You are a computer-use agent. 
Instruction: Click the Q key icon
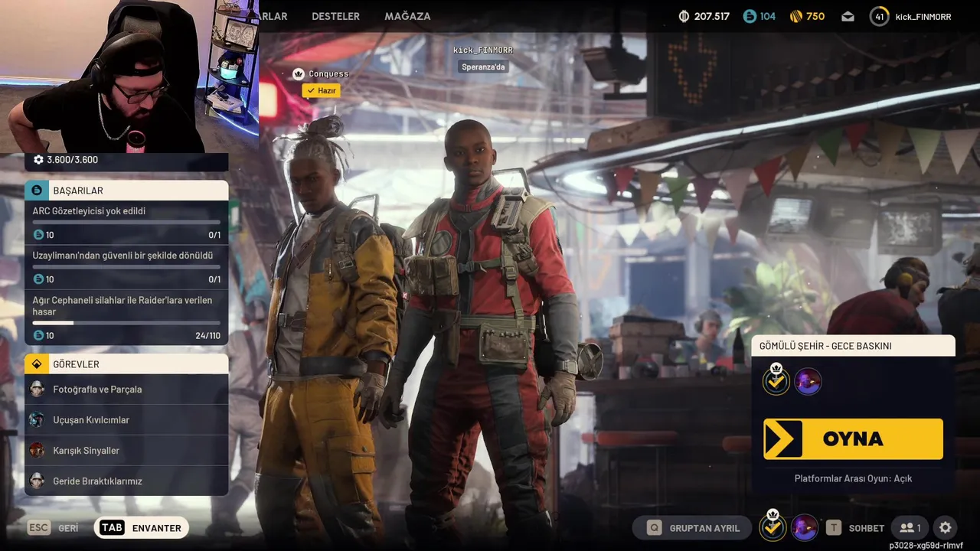click(655, 528)
